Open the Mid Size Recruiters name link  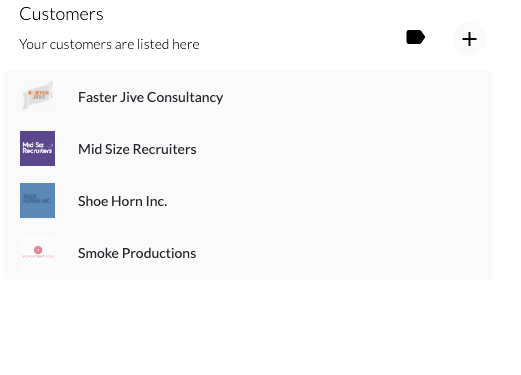coord(137,149)
